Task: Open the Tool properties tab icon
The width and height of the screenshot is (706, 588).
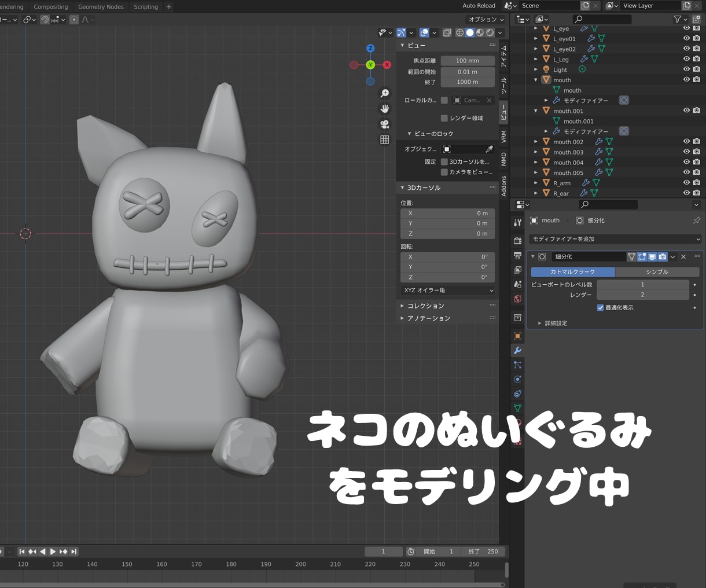Action: 517,222
